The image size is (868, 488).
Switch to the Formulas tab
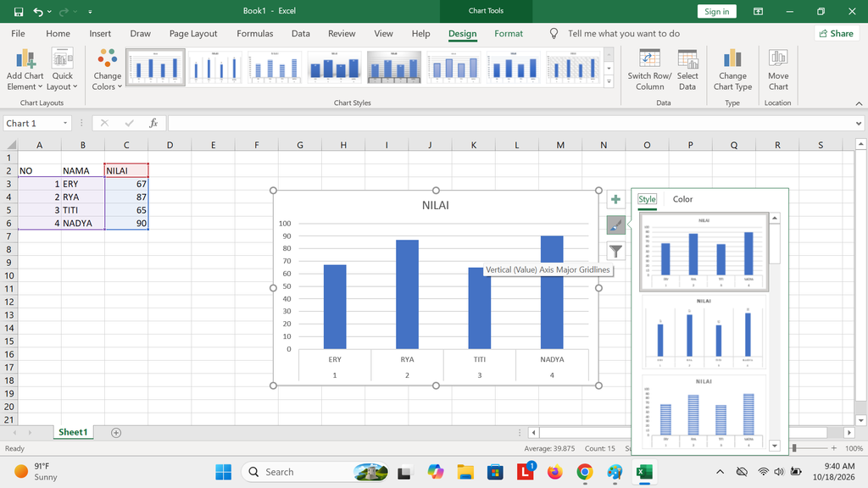pyautogui.click(x=254, y=34)
